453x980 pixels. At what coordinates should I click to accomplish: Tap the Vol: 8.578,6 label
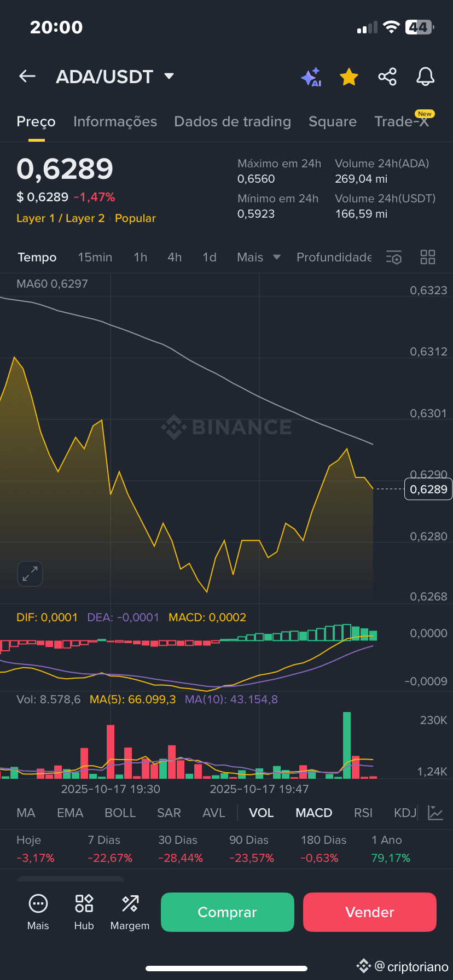[48, 699]
